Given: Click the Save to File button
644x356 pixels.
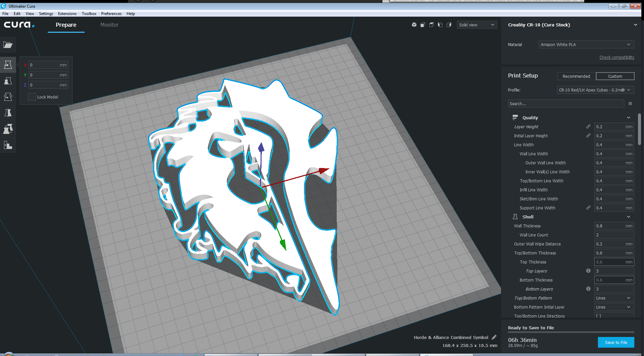Looking at the screenshot, I should click(x=616, y=342).
